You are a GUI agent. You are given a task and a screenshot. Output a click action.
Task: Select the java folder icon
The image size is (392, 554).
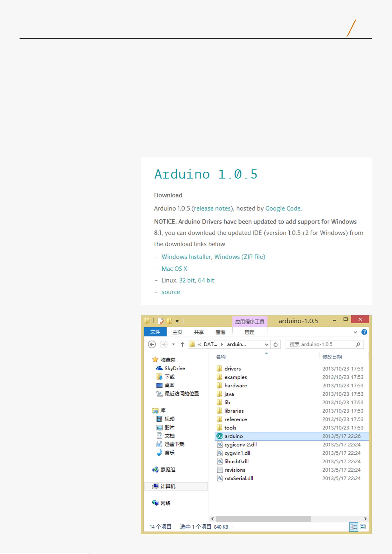click(219, 394)
